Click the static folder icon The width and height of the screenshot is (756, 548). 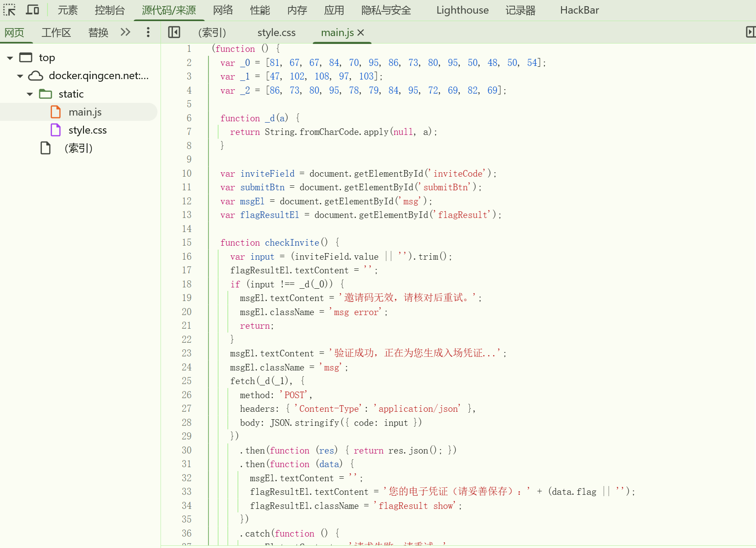pyautogui.click(x=45, y=94)
